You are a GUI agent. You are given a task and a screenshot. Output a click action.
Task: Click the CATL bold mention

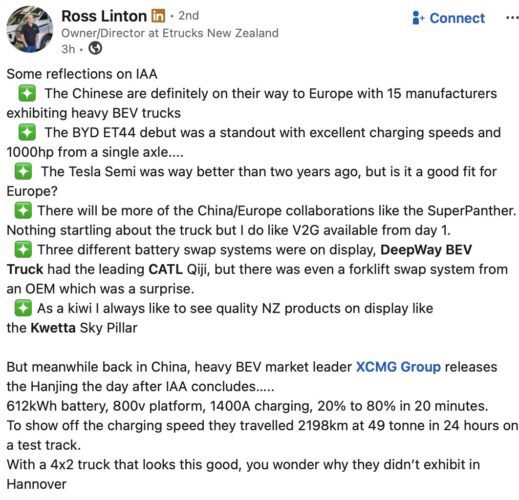pyautogui.click(x=165, y=269)
